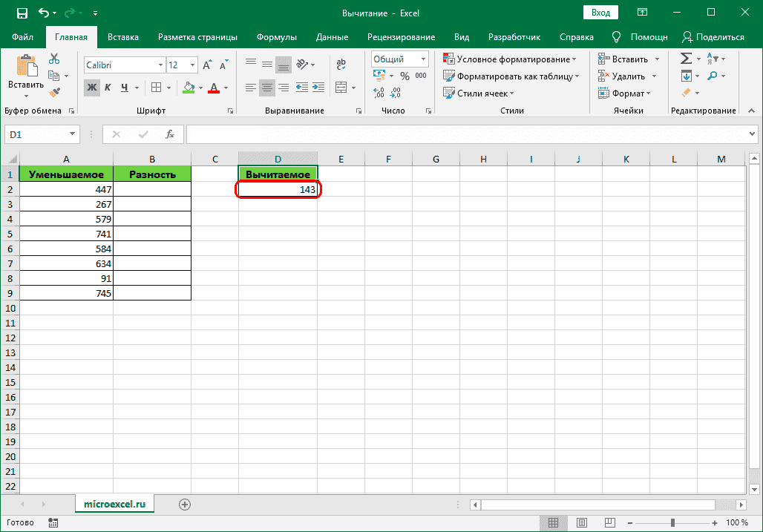Toggle italic formatting (К)
The image size is (763, 532).
pyautogui.click(x=108, y=88)
